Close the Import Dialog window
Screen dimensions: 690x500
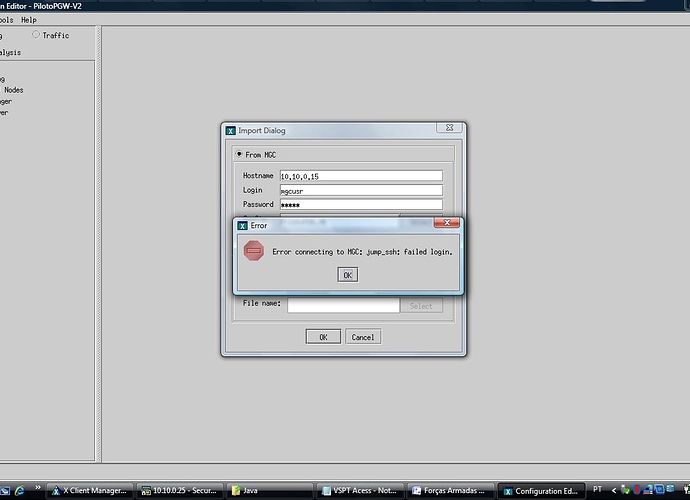(449, 127)
